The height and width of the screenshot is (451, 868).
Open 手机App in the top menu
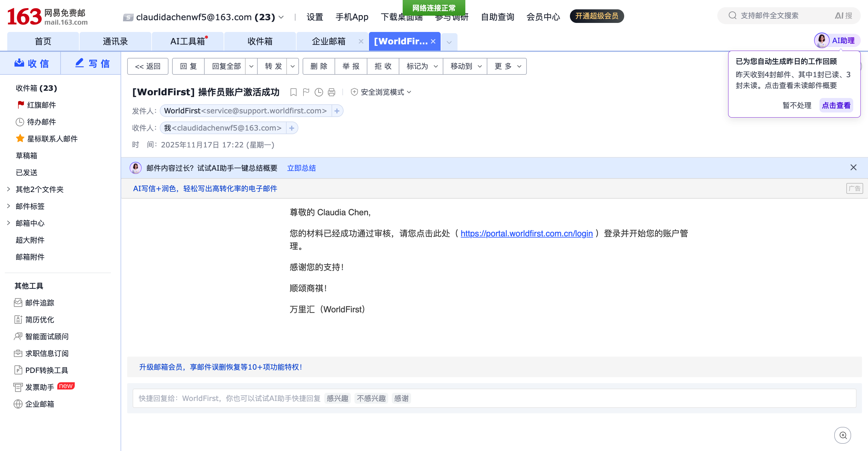point(352,17)
